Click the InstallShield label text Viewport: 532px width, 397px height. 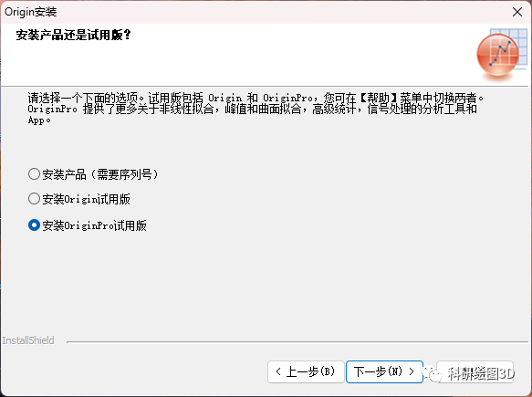pos(28,340)
